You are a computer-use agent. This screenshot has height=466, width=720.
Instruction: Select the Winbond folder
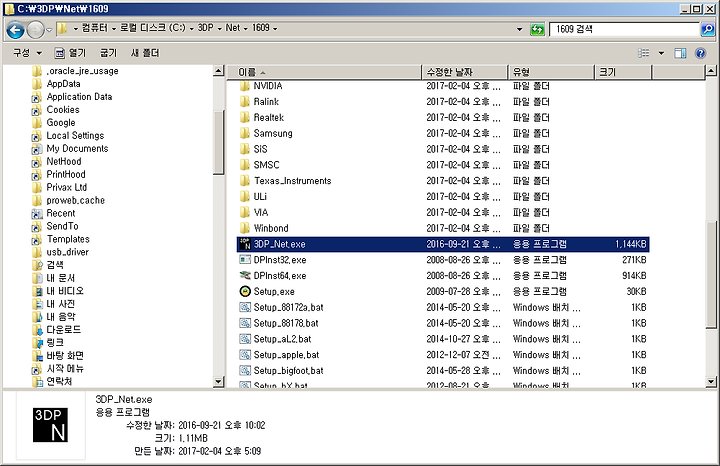(271, 228)
